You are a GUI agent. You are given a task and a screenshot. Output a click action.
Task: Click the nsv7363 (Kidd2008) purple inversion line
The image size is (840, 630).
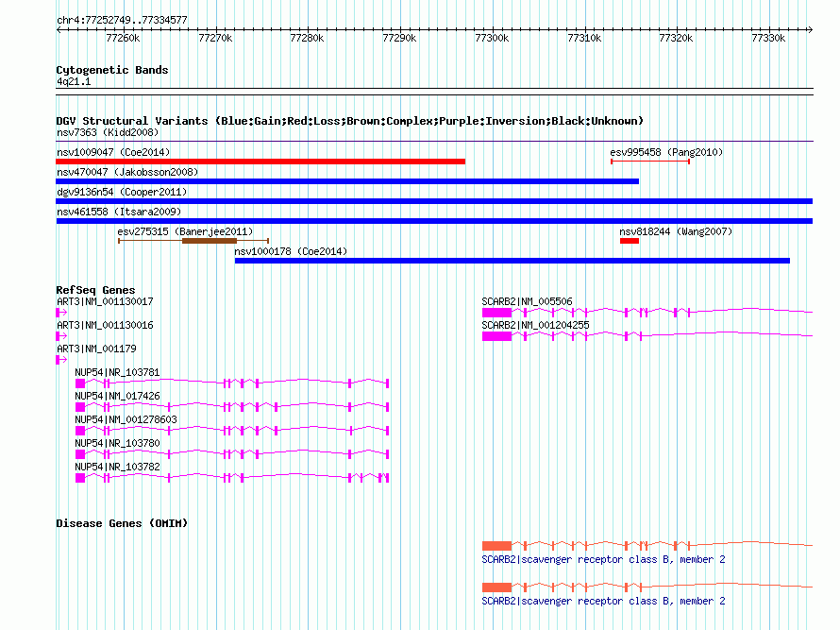tap(434, 142)
